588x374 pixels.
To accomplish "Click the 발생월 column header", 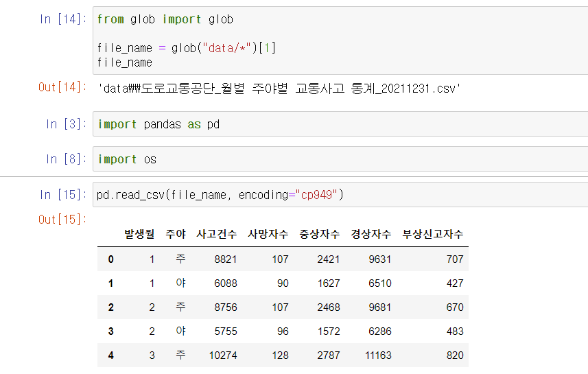I will click(139, 234).
